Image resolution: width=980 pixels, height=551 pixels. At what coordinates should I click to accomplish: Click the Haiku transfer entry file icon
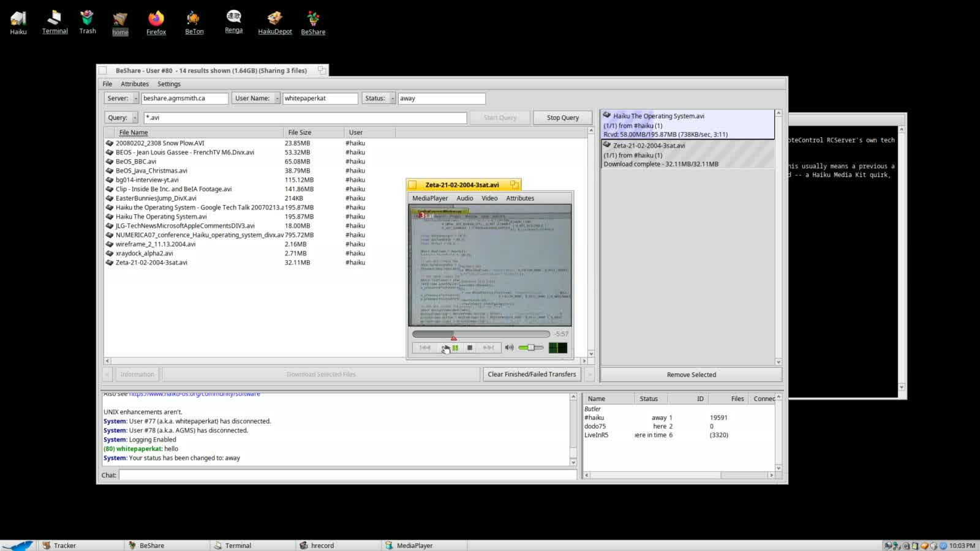(607, 115)
